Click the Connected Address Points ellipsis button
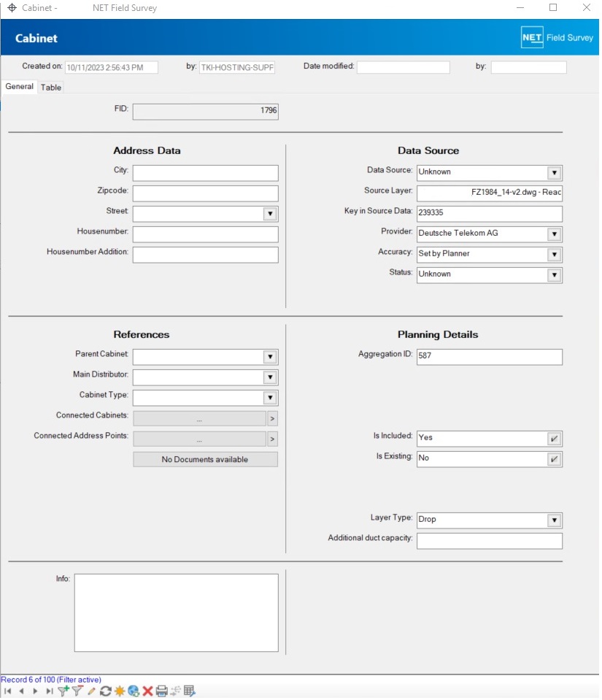The image size is (602, 700). click(x=199, y=439)
